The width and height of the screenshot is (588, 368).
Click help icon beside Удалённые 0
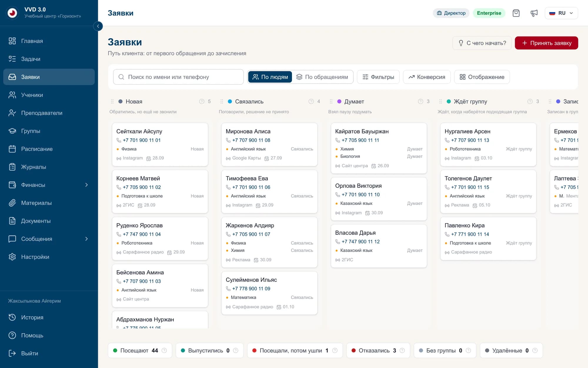(535, 350)
